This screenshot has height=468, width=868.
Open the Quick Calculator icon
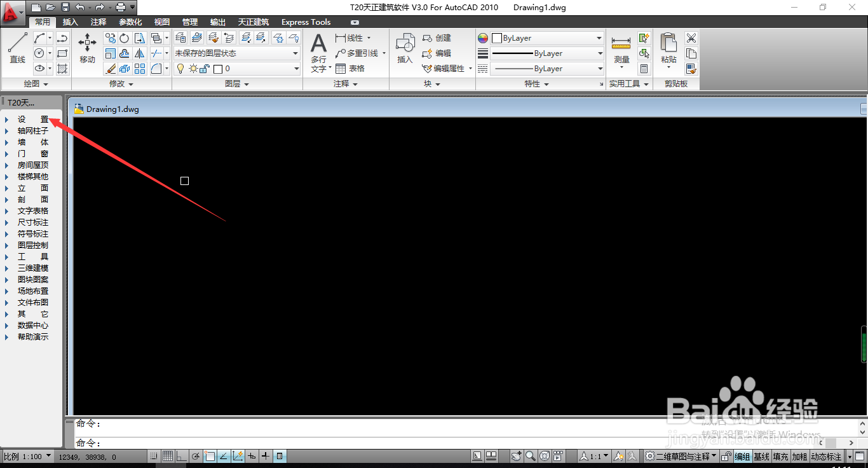(644, 69)
